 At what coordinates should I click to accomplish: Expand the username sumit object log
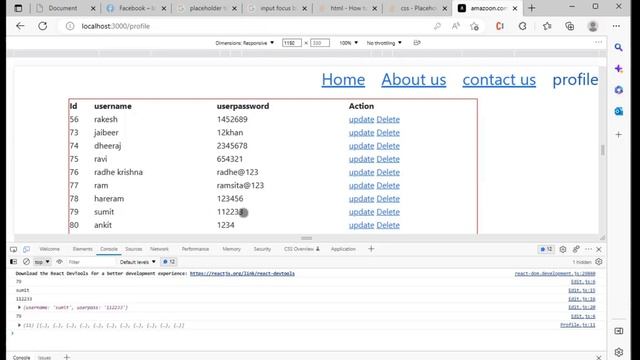click(19, 307)
